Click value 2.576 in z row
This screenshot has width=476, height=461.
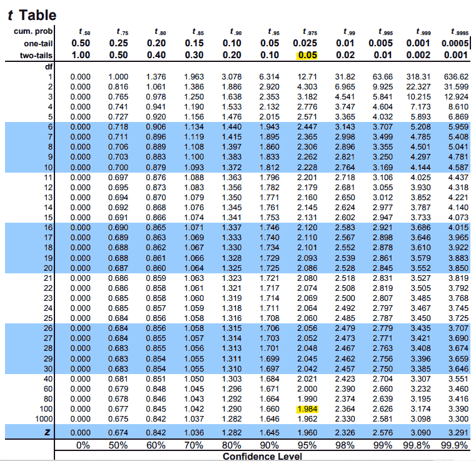coord(383,433)
